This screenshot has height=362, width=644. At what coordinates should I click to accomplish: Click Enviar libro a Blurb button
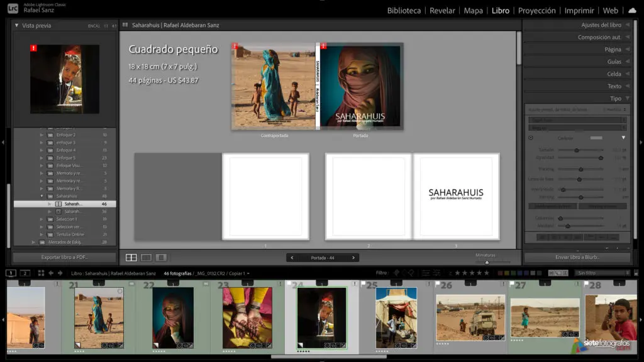pyautogui.click(x=577, y=258)
